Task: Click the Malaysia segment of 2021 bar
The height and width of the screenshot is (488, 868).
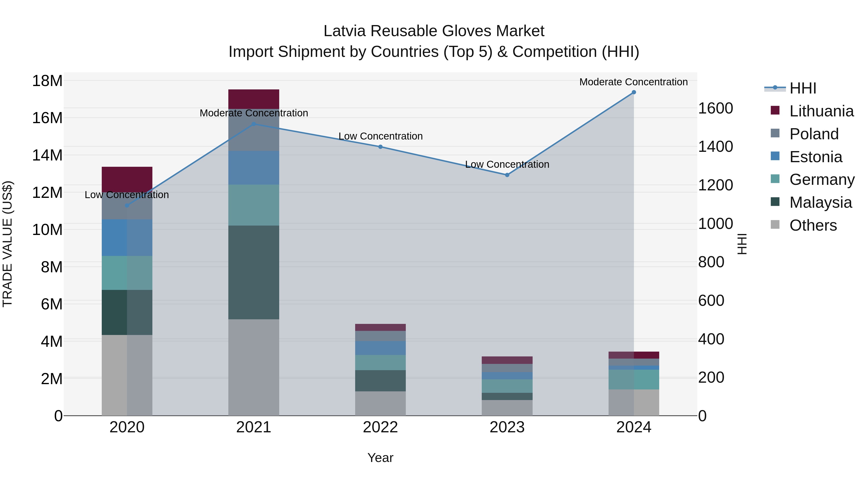Action: tap(254, 273)
